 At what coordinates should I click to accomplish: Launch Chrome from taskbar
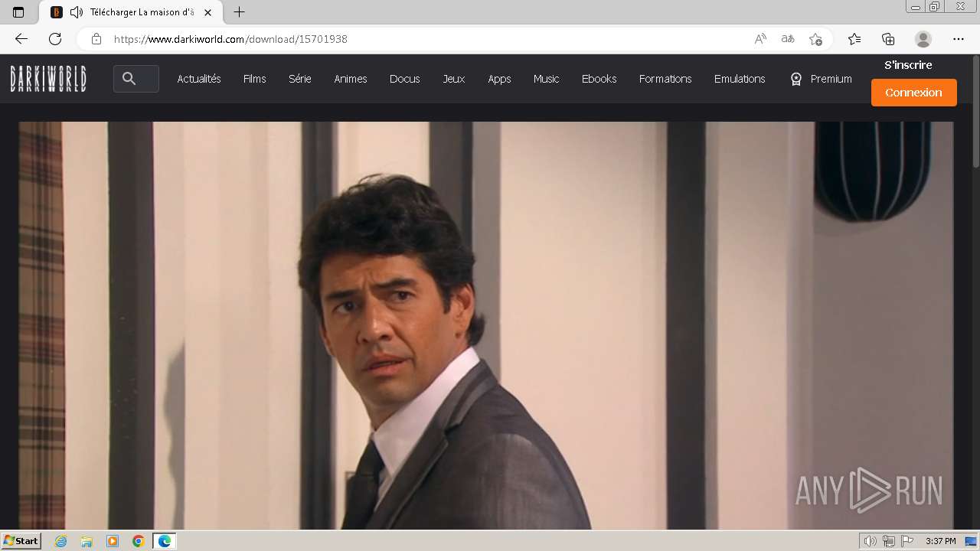click(x=139, y=541)
